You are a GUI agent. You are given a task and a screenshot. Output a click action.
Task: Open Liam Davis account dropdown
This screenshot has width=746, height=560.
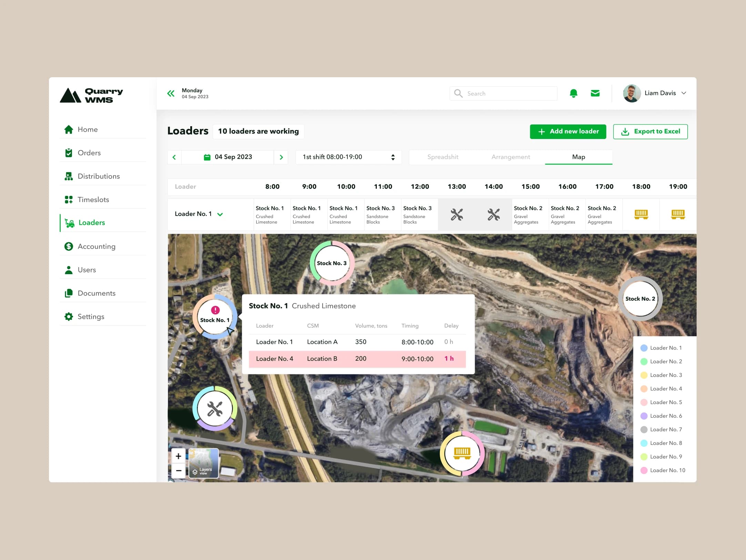[684, 93]
